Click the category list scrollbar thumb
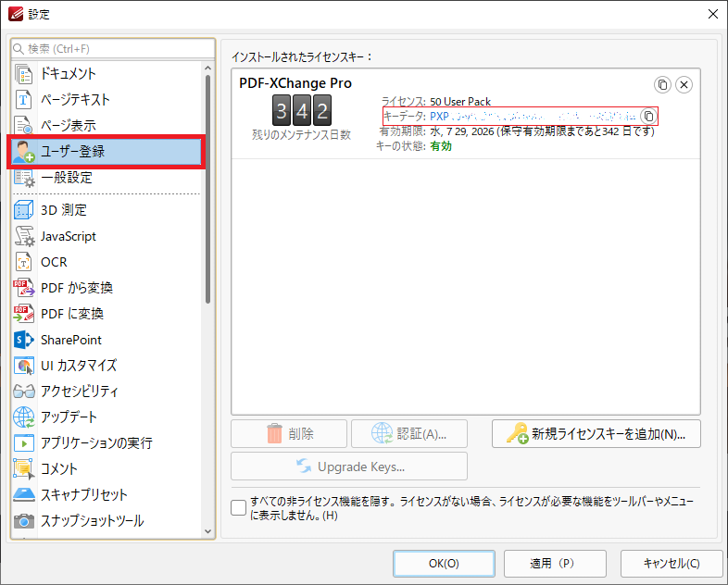 (x=208, y=189)
